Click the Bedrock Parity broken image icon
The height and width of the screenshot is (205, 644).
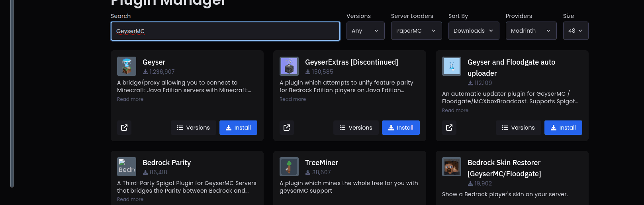click(x=127, y=167)
